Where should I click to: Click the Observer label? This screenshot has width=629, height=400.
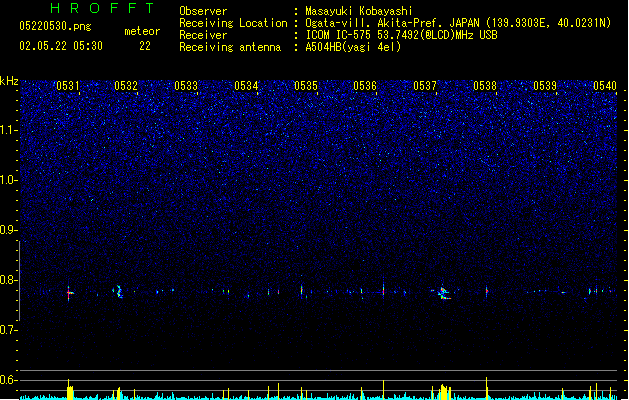(x=203, y=11)
